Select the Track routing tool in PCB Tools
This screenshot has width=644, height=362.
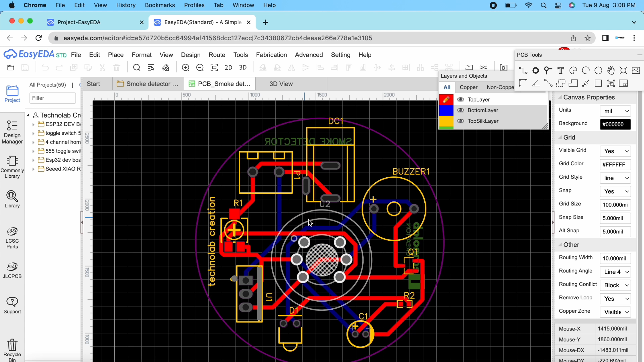coord(523,70)
